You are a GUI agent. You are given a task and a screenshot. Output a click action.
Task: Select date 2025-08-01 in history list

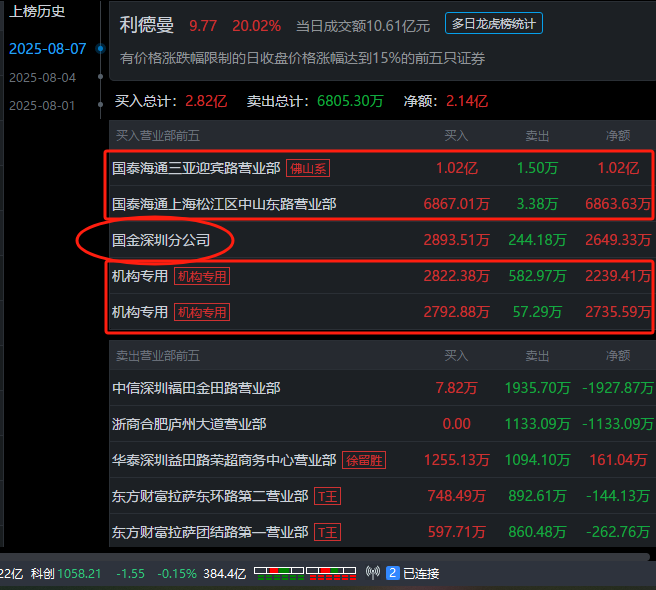pyautogui.click(x=42, y=105)
